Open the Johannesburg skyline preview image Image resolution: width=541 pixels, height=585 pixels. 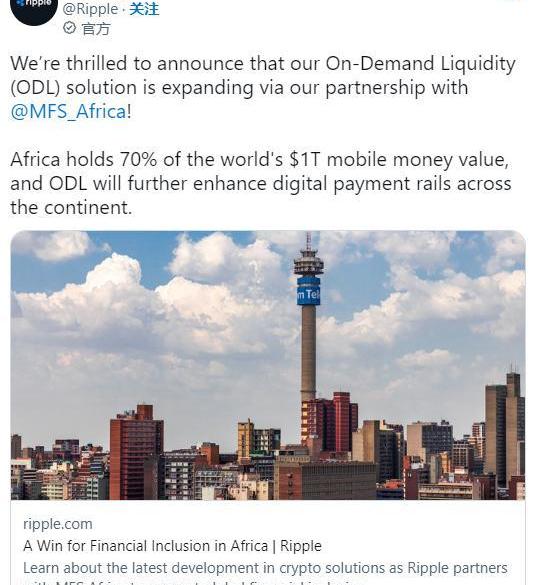[x=268, y=365]
